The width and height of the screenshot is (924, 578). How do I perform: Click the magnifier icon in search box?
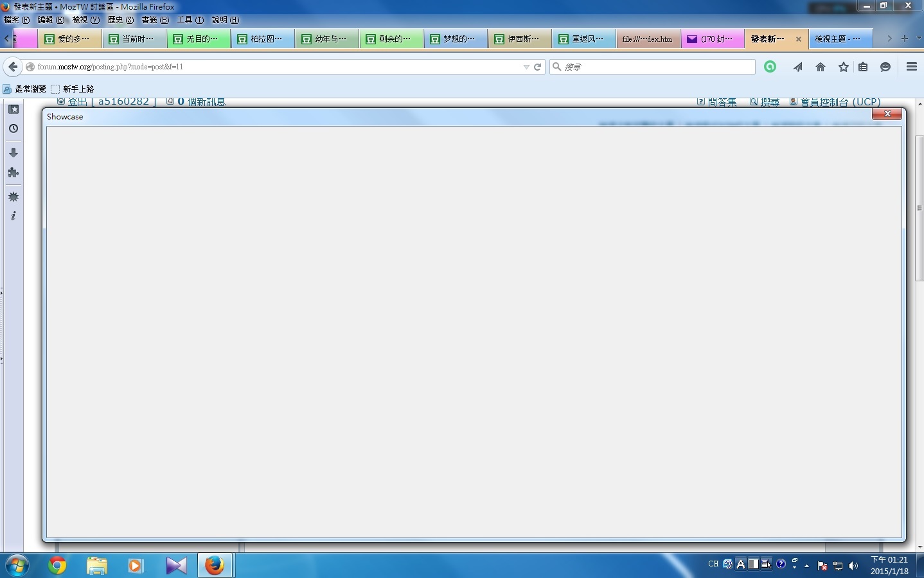(x=557, y=67)
